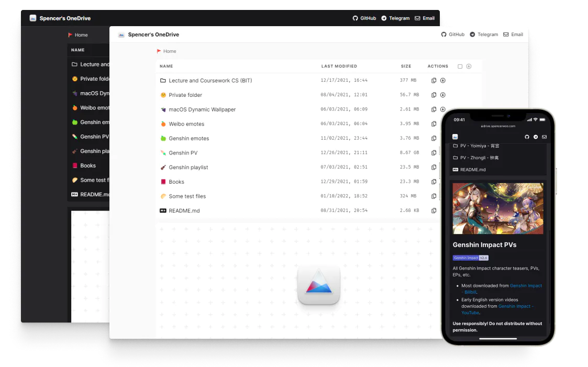Copy link for README.md
588x367 pixels.
click(x=434, y=210)
